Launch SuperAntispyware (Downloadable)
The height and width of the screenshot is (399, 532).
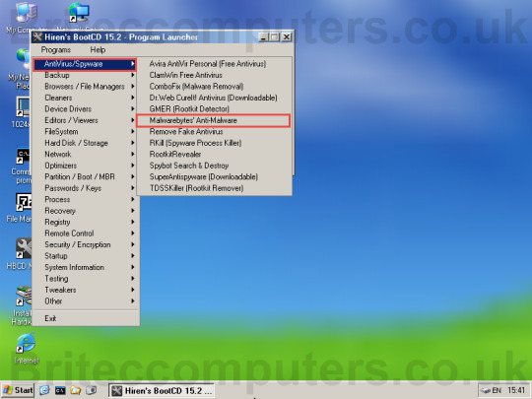(214, 176)
